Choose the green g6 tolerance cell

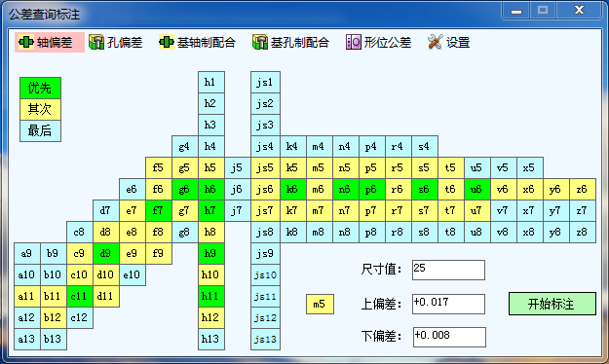(185, 190)
